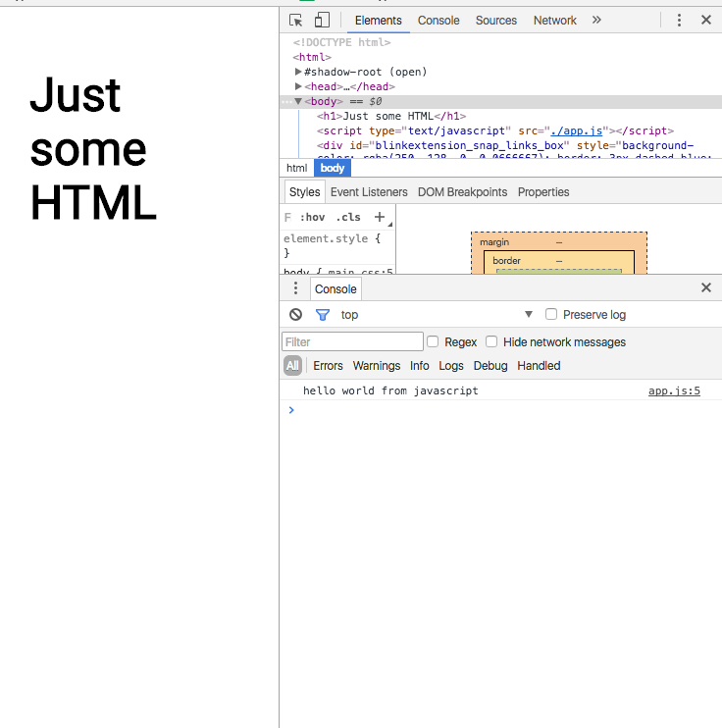This screenshot has height=728, width=722.
Task: Switch to the Console tab in toolbar
Action: (438, 21)
